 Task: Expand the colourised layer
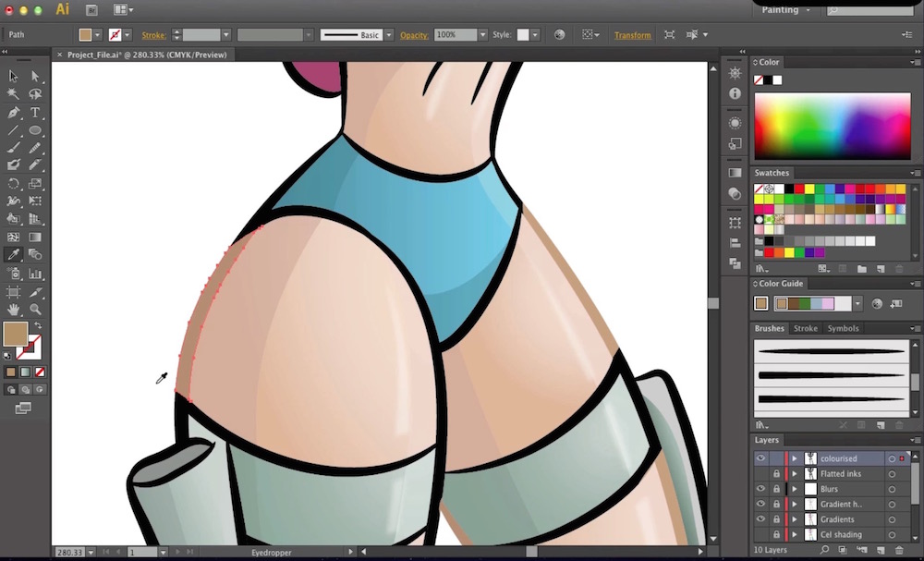point(795,458)
